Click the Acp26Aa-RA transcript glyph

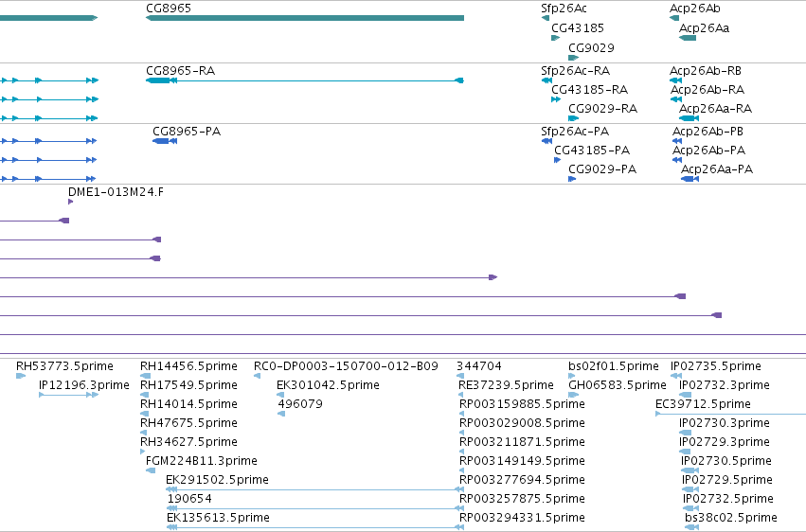tap(689, 118)
